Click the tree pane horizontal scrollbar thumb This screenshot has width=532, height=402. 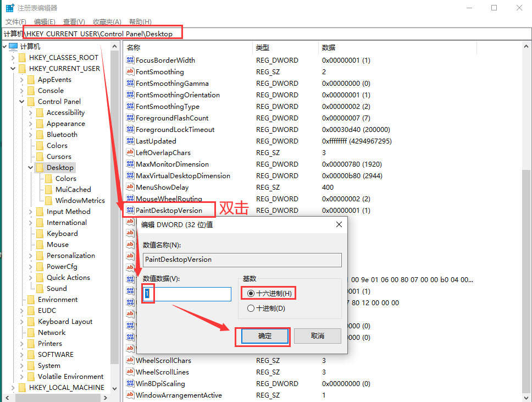click(58, 397)
